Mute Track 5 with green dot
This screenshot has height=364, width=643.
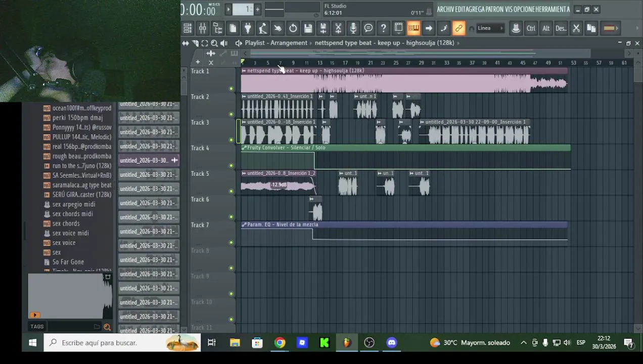coord(231,191)
